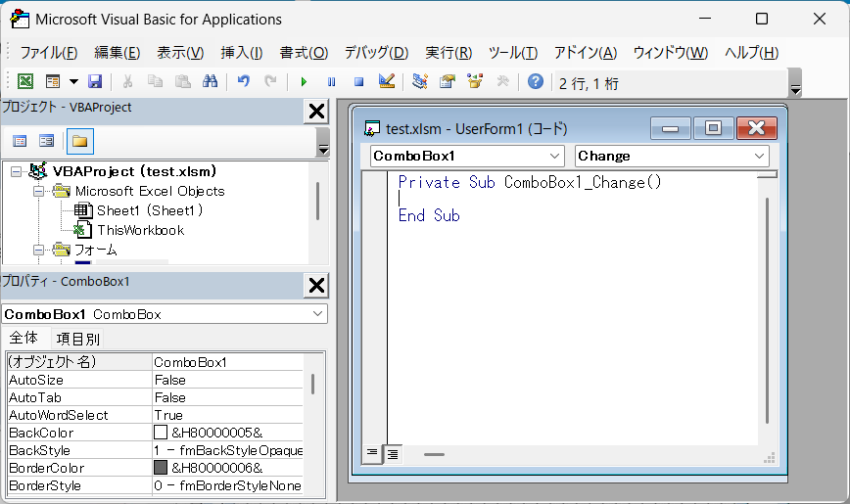Viewport: 850px width, 504px height.
Task: Collapse the フォーム folder node
Action: click(x=38, y=250)
